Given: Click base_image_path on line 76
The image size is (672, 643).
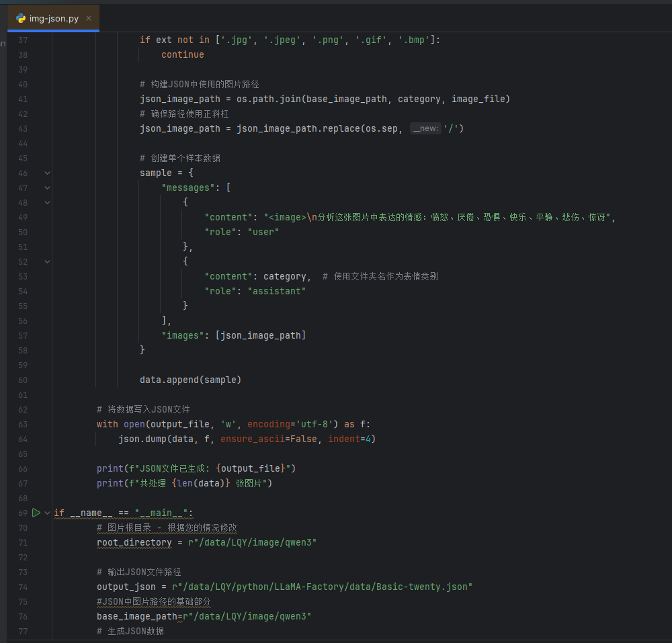Looking at the screenshot, I should (x=136, y=616).
